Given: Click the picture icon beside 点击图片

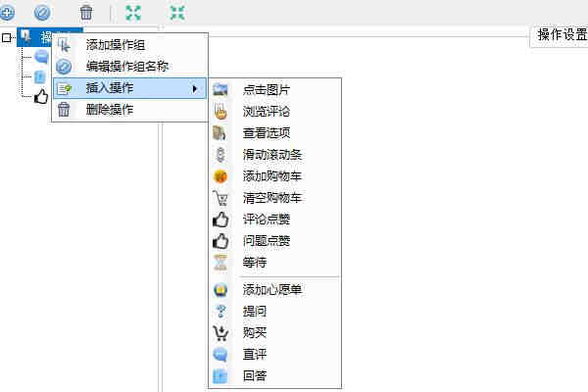Looking at the screenshot, I should point(220,89).
